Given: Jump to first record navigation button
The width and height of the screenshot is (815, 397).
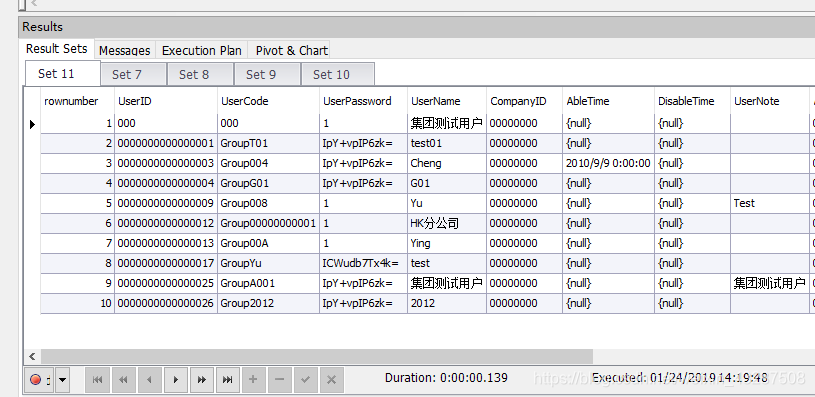Looking at the screenshot, I should coord(97,380).
